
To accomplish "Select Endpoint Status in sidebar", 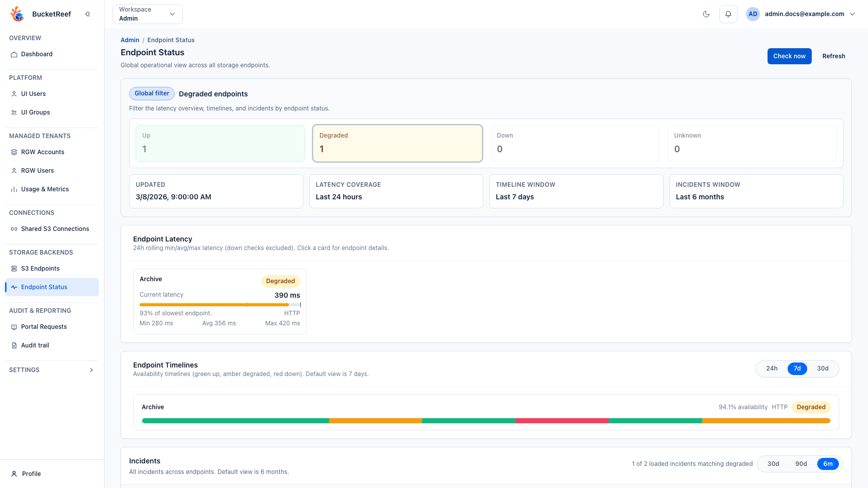I will point(52,287).
